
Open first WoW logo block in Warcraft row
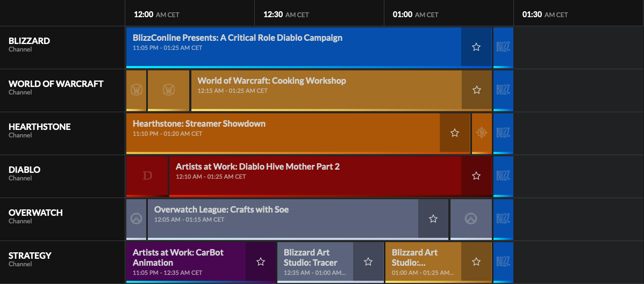[137, 90]
